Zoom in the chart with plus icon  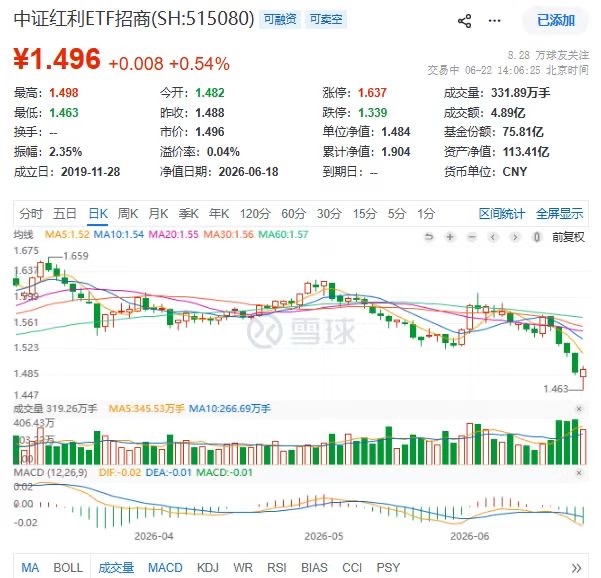[x=450, y=237]
